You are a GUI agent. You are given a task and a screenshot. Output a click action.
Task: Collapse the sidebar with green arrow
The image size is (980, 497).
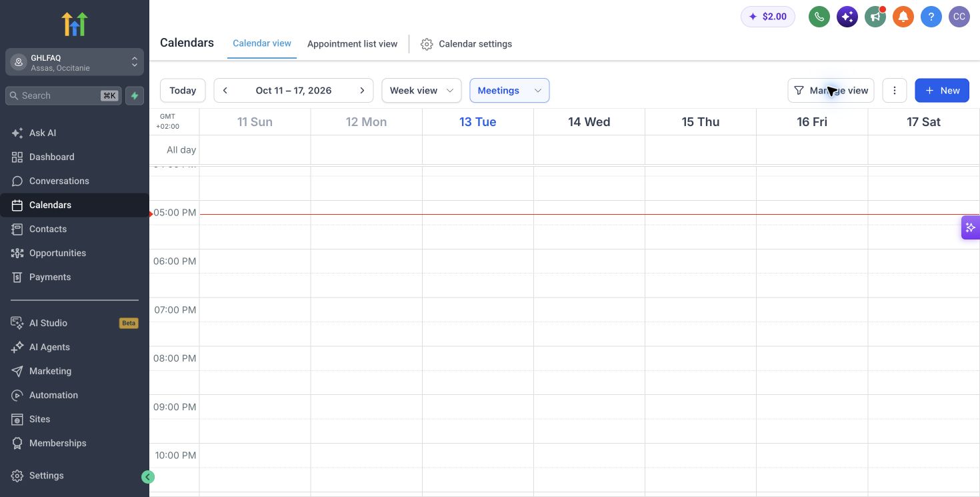tap(148, 477)
